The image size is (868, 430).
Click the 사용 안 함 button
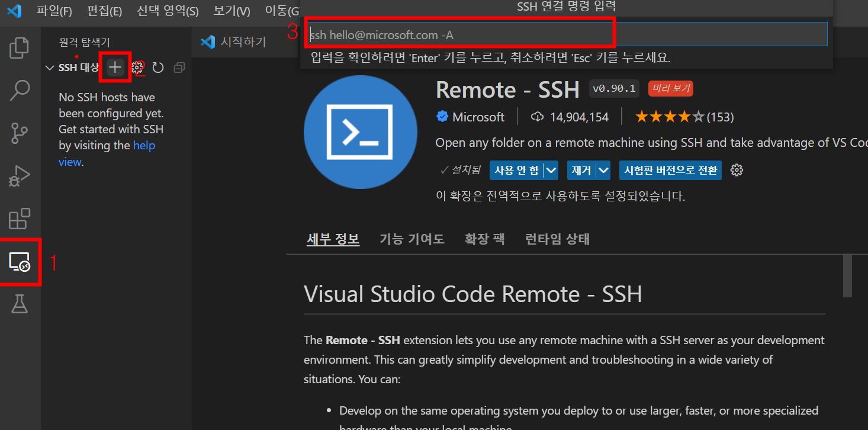coord(516,171)
